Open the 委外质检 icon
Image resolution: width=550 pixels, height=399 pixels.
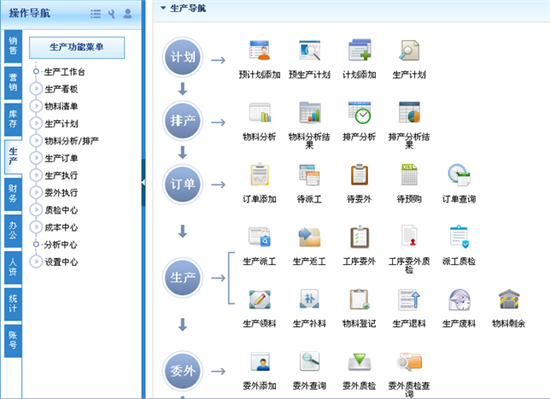pos(359,361)
